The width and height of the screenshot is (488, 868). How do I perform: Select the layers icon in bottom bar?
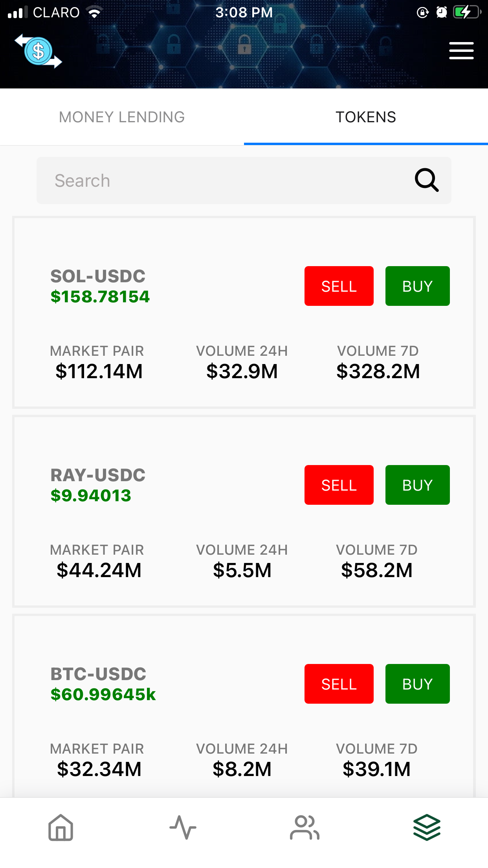point(427,828)
